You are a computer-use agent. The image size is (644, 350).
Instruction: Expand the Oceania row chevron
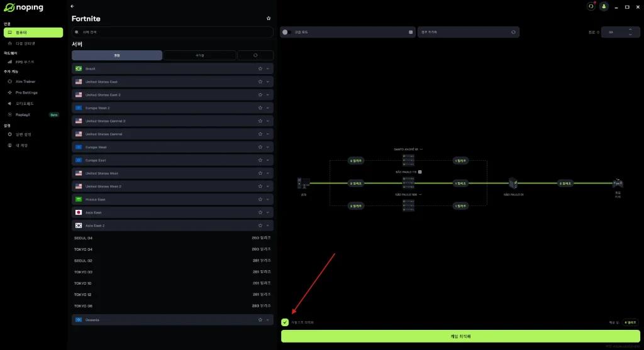click(268, 320)
